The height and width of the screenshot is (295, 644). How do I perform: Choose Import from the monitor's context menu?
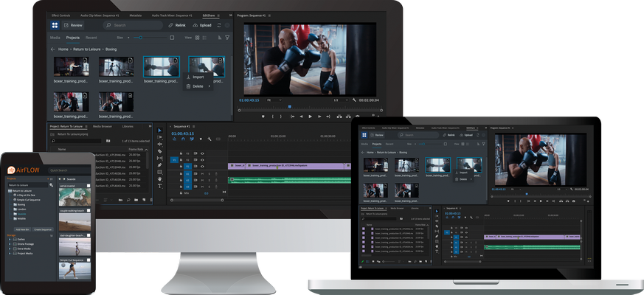point(198,77)
